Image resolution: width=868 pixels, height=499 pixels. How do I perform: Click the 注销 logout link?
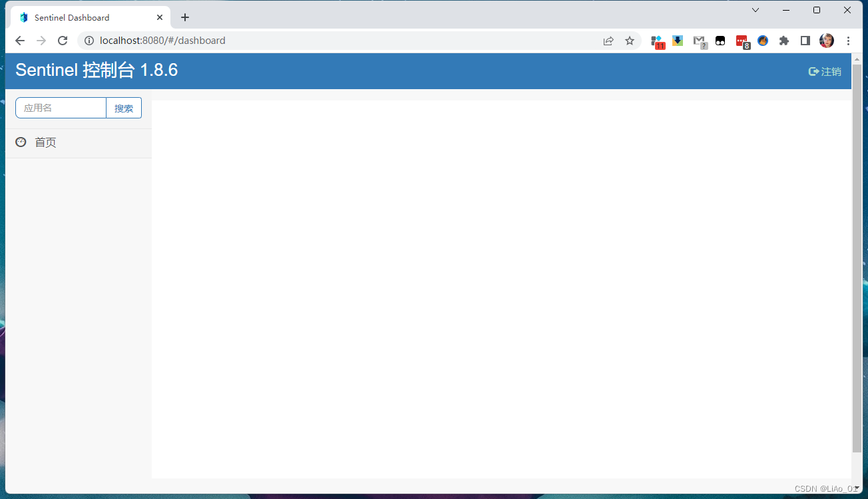[825, 71]
